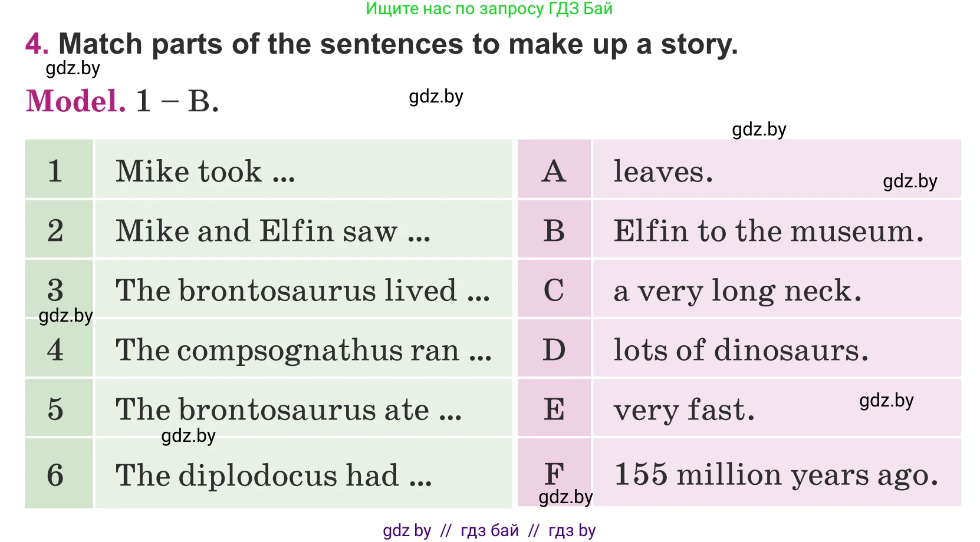Click the letter A cell
Viewport: 980px width, 542px height.
click(x=554, y=171)
